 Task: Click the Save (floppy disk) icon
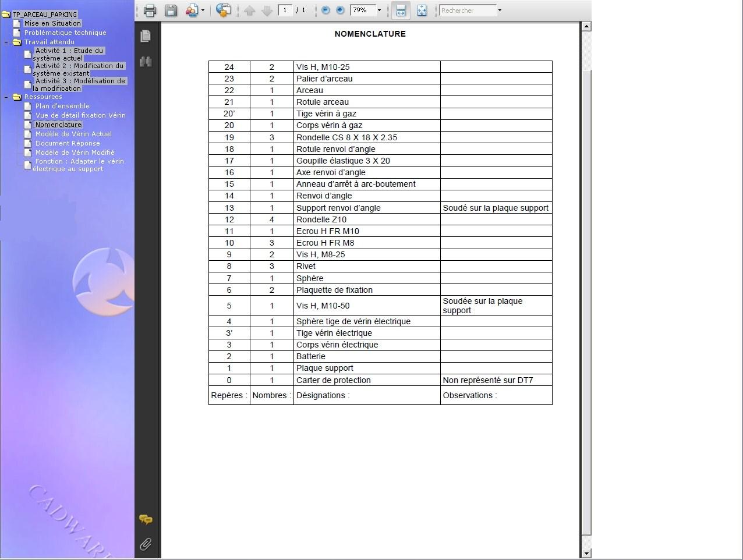click(171, 10)
